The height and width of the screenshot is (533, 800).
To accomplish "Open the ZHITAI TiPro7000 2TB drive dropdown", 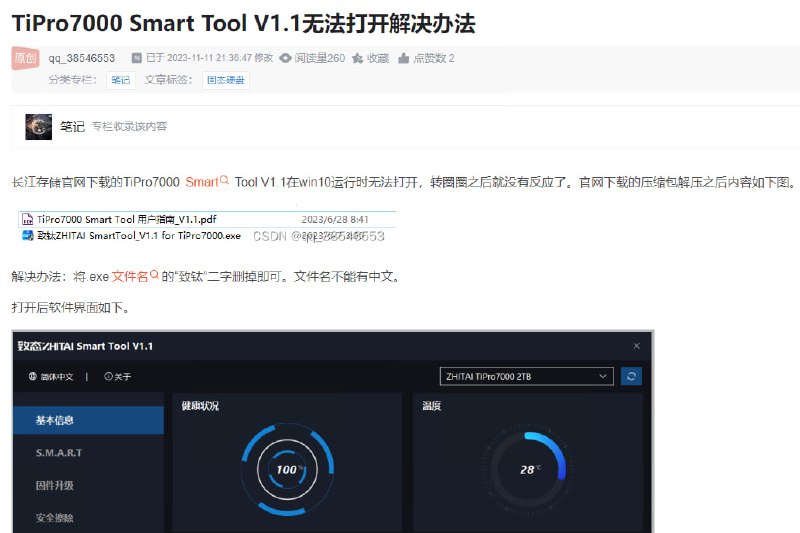I will tap(527, 376).
